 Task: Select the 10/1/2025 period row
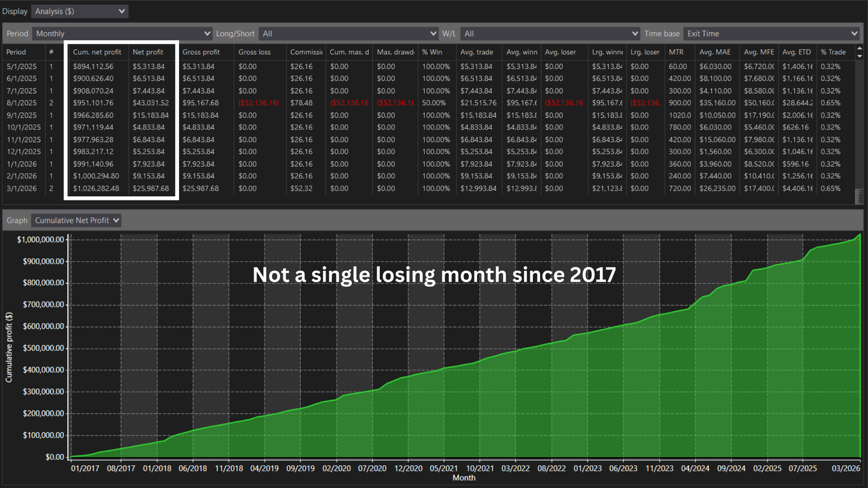tap(429, 127)
